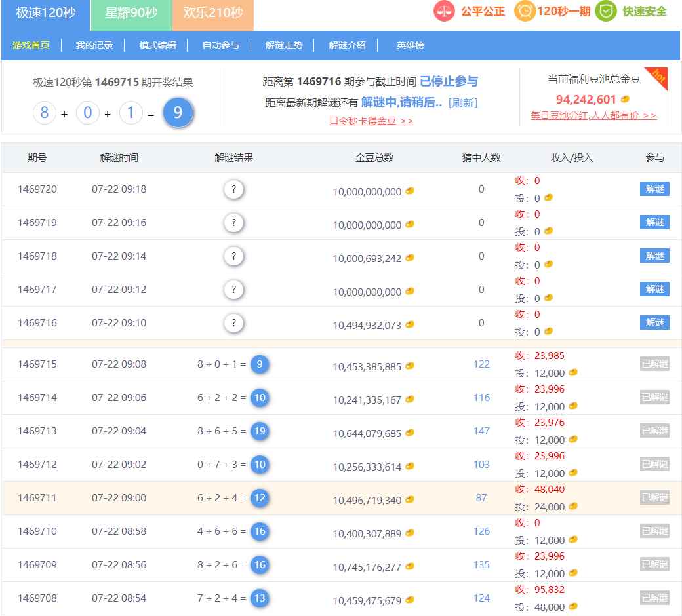Click the red balance scale 公平公正 icon
The width and height of the screenshot is (682, 616).
coord(444,11)
